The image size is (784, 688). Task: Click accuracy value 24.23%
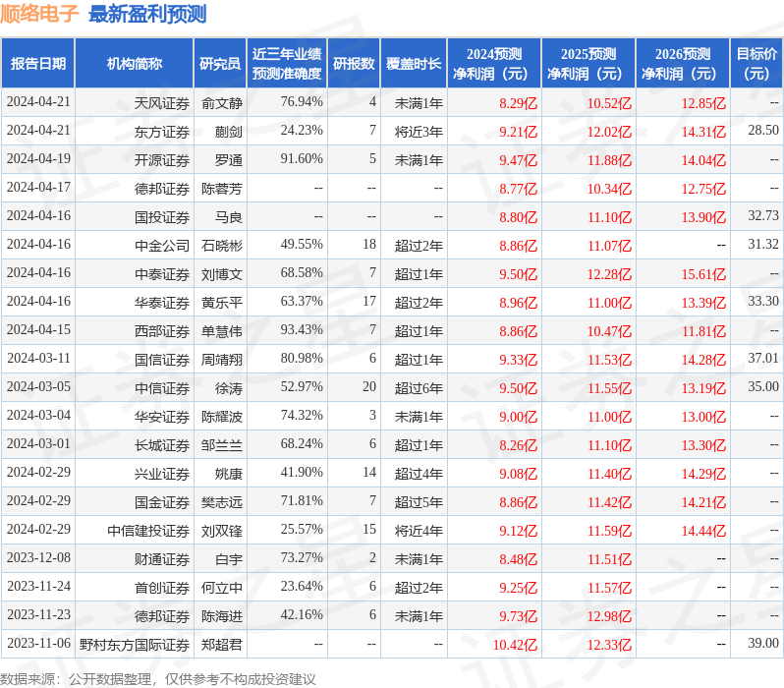(302, 131)
